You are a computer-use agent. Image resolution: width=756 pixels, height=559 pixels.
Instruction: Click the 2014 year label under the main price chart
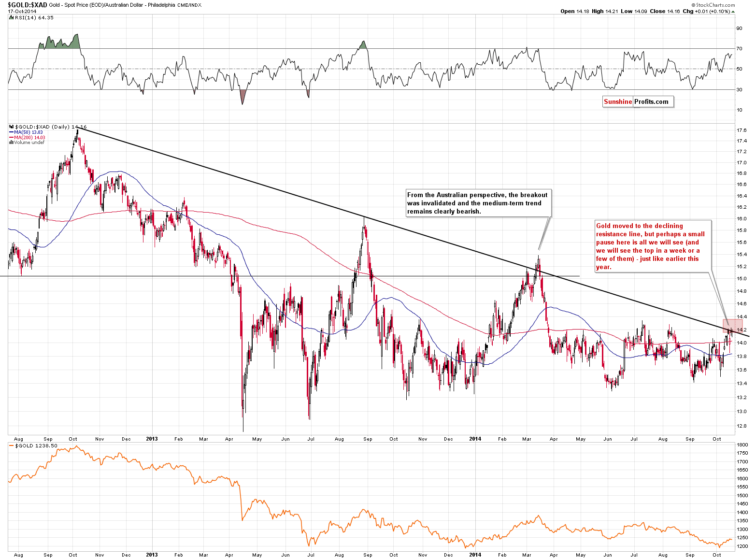click(x=475, y=439)
